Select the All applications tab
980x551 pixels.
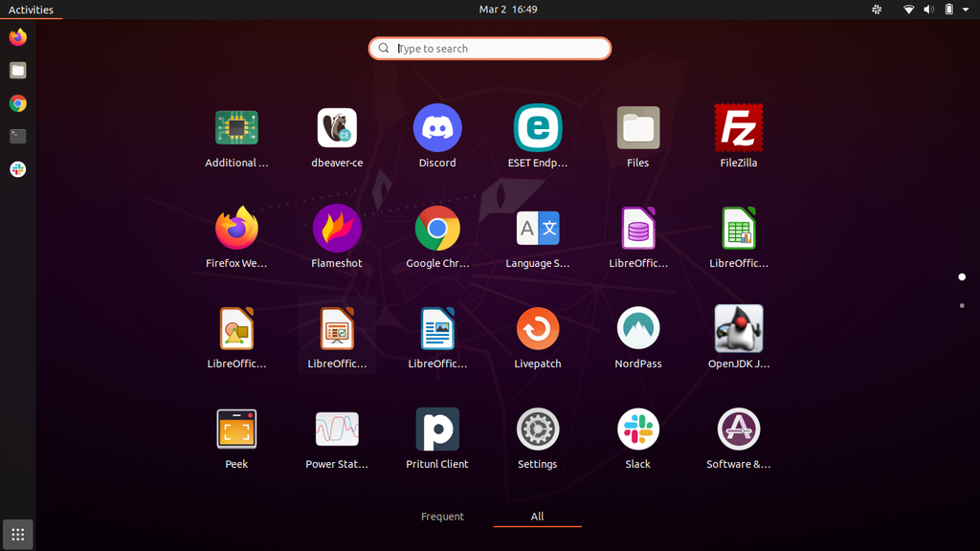(x=537, y=516)
